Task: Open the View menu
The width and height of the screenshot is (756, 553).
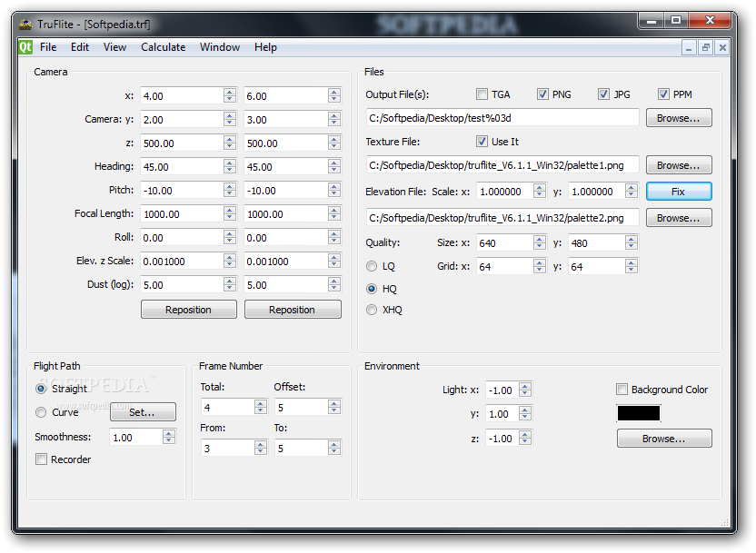Action: tap(114, 47)
